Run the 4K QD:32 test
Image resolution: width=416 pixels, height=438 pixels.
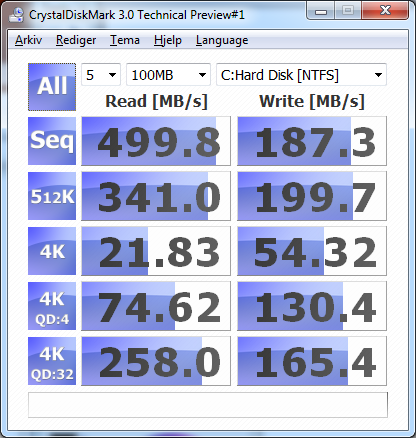(52, 361)
